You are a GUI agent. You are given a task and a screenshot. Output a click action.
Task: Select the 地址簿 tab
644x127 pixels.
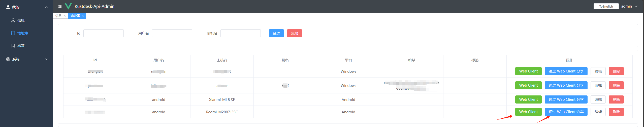[x=75, y=16]
